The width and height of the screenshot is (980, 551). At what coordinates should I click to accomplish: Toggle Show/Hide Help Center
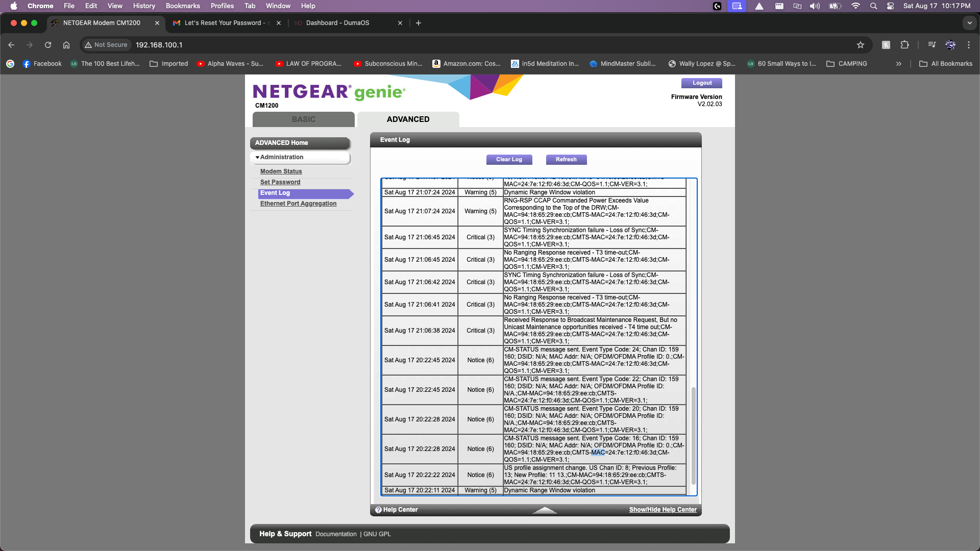click(663, 509)
